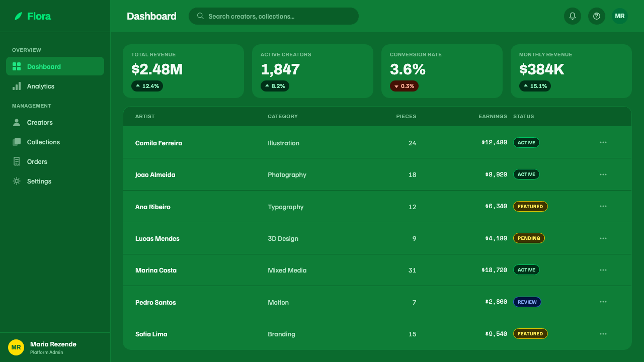Image resolution: width=644 pixels, height=362 pixels.
Task: Click the Analytics bar chart icon
Action: 17,86
